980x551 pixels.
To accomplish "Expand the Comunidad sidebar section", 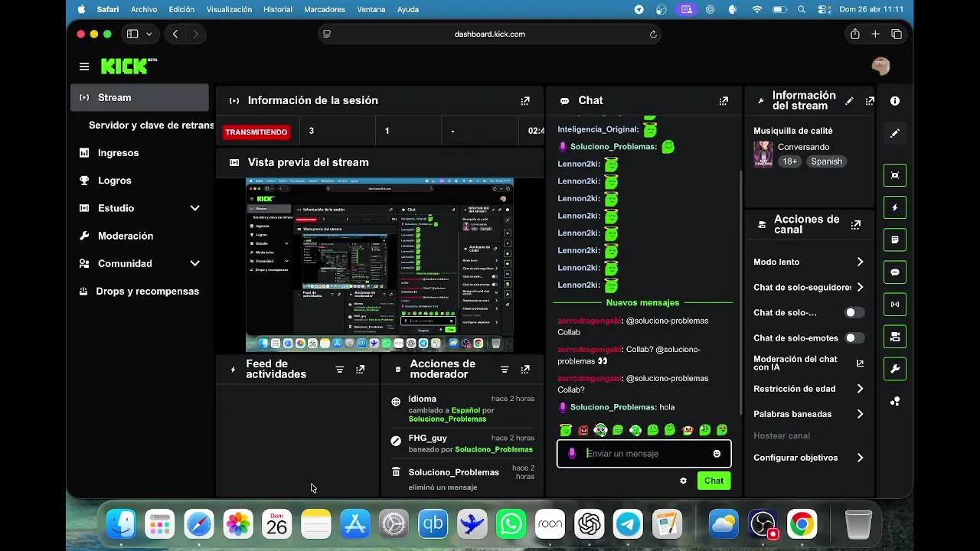I will pyautogui.click(x=194, y=263).
